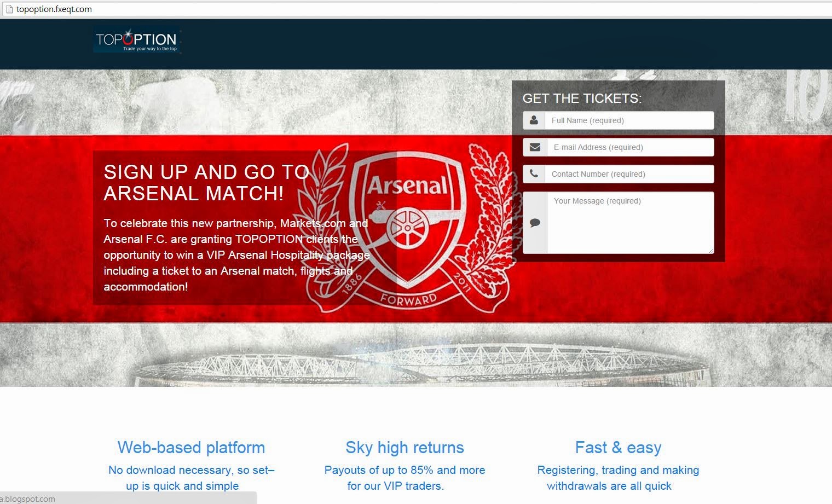Viewport: 832px width, 504px height.
Task: Click the envelope icon beside E-mail Address
Action: coord(535,147)
